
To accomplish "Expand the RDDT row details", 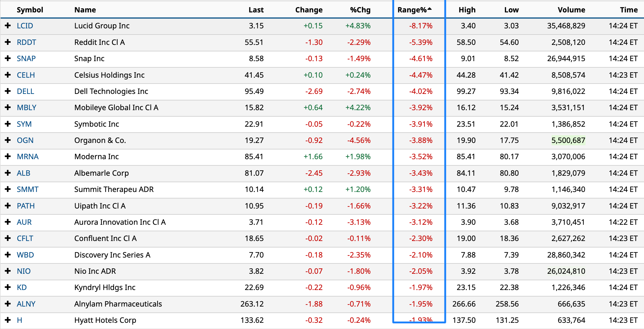I will click(8, 42).
